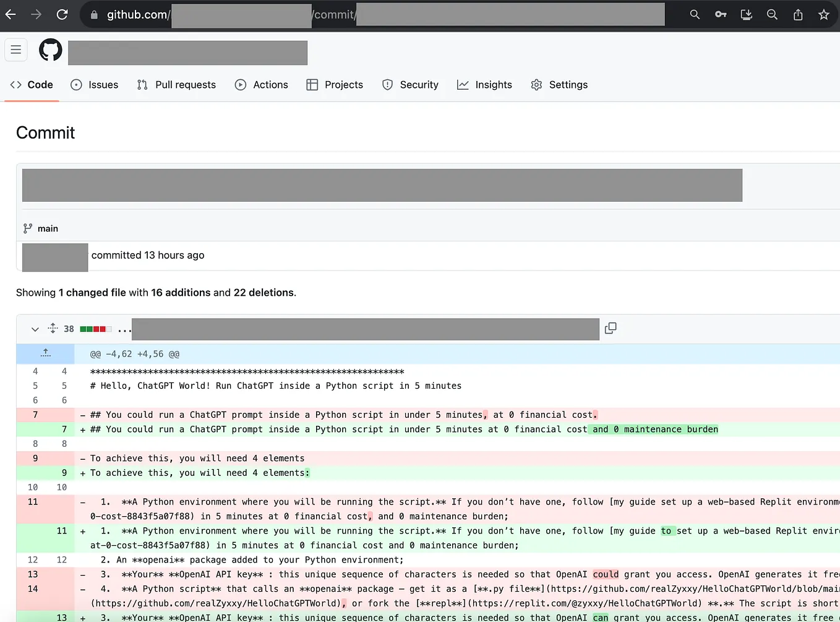This screenshot has width=840, height=622.
Task: Open the browser share icon
Action: click(x=798, y=14)
